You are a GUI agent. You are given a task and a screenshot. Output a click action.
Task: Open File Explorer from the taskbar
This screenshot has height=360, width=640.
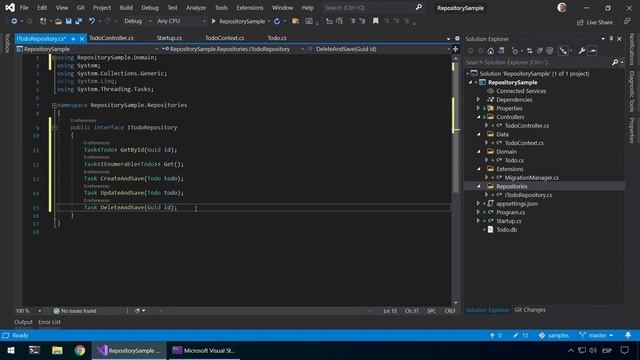click(x=57, y=351)
